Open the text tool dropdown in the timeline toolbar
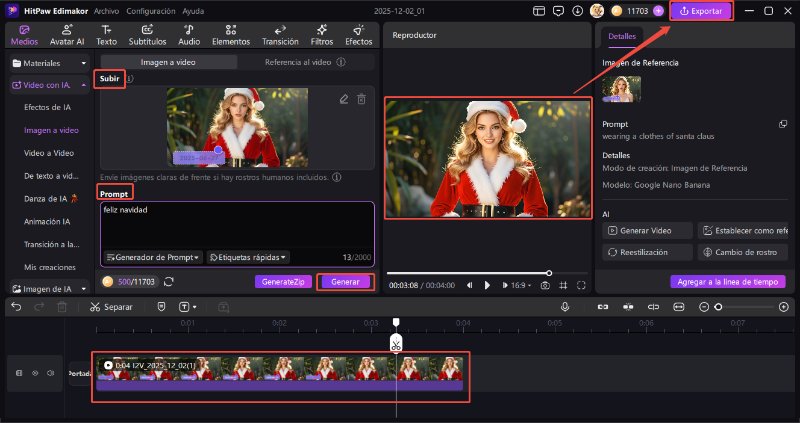 pyautogui.click(x=187, y=307)
